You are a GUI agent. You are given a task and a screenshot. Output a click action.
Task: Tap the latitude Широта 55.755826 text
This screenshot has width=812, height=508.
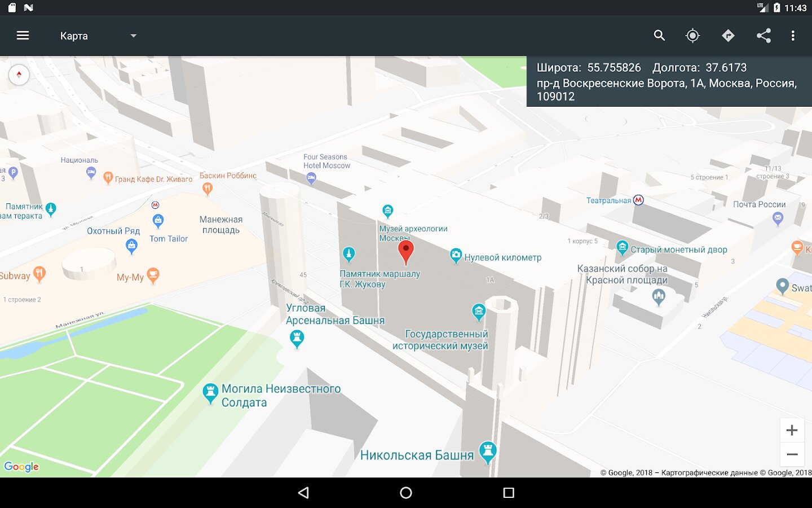click(589, 68)
